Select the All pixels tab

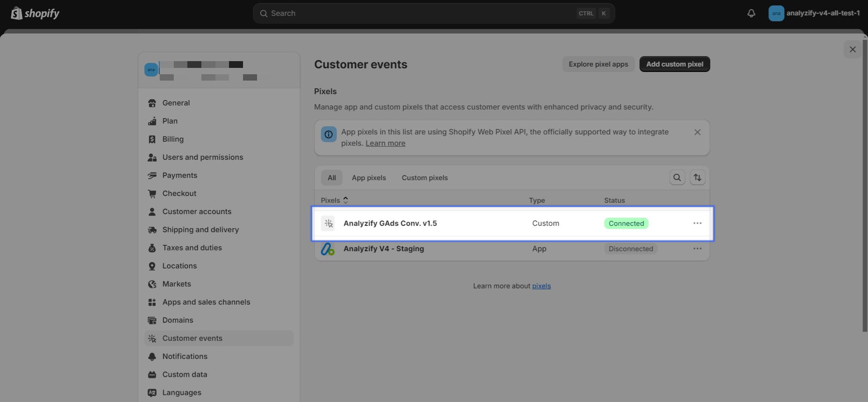[x=332, y=177]
